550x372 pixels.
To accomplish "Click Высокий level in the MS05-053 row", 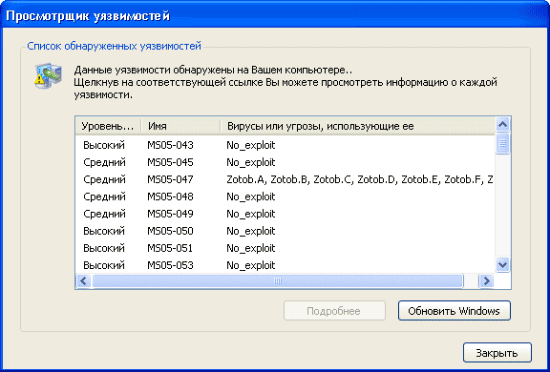I will [104, 265].
